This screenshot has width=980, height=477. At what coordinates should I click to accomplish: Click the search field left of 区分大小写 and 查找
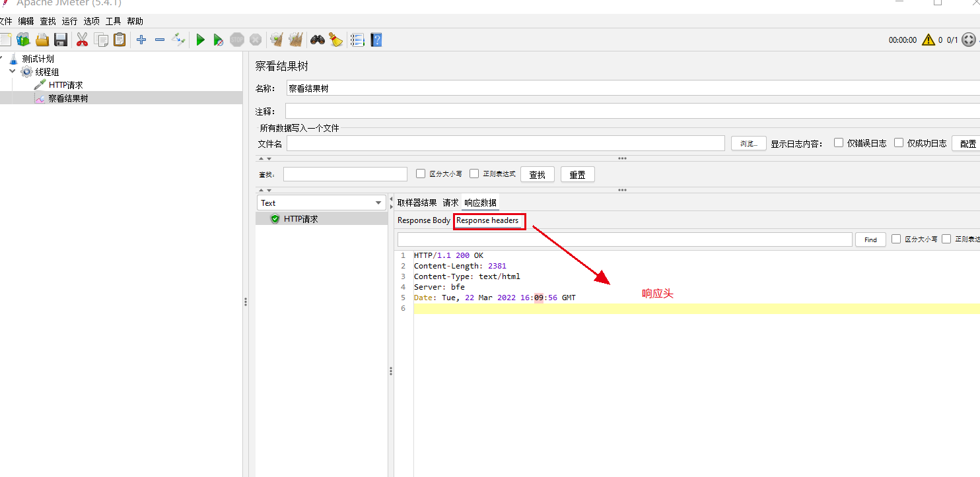coord(345,174)
